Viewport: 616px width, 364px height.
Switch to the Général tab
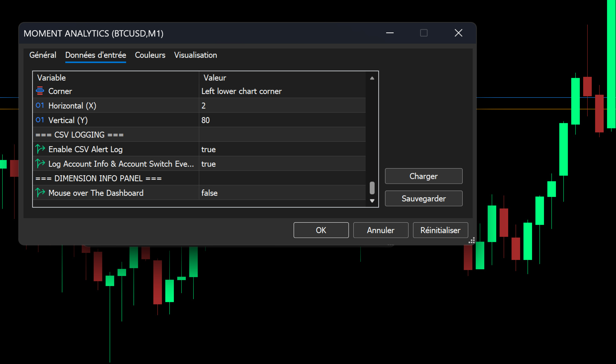point(43,55)
